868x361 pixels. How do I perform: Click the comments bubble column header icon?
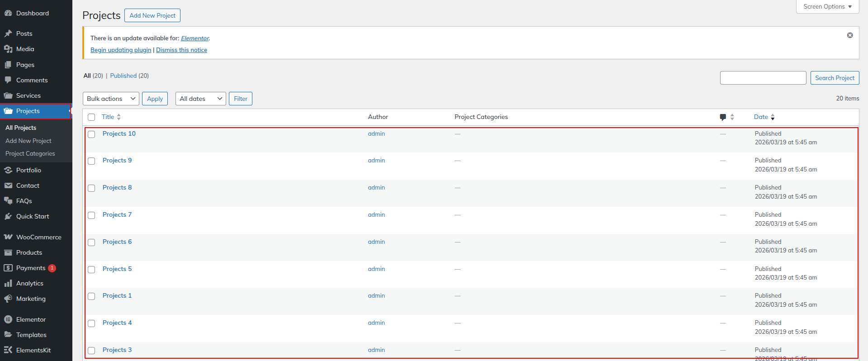point(723,117)
